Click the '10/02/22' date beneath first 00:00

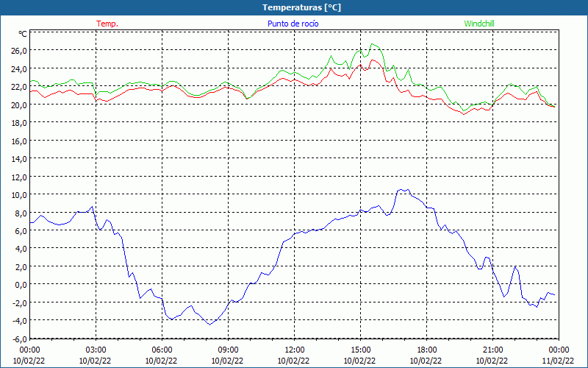29,361
